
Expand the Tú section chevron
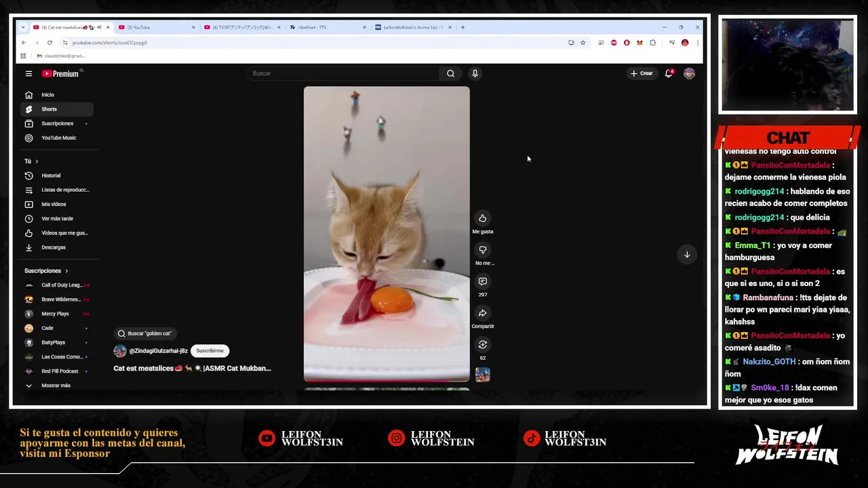pyautogui.click(x=37, y=161)
